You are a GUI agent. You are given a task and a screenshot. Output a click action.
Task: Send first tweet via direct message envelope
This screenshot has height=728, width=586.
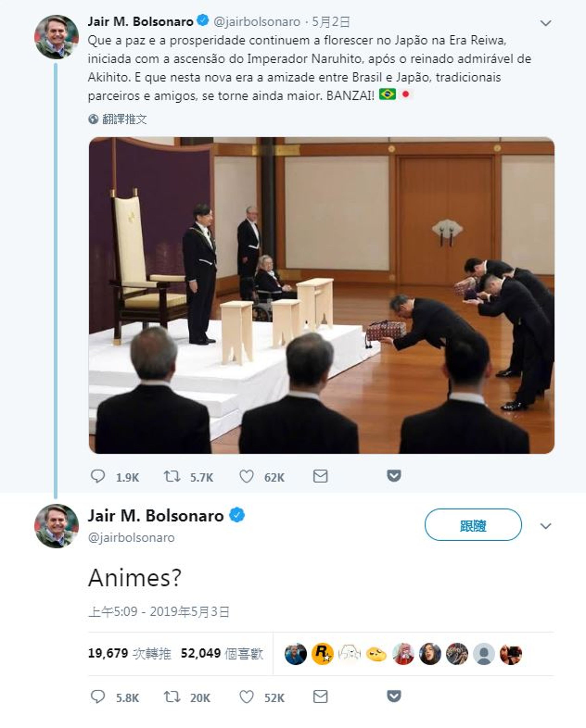coord(320,476)
